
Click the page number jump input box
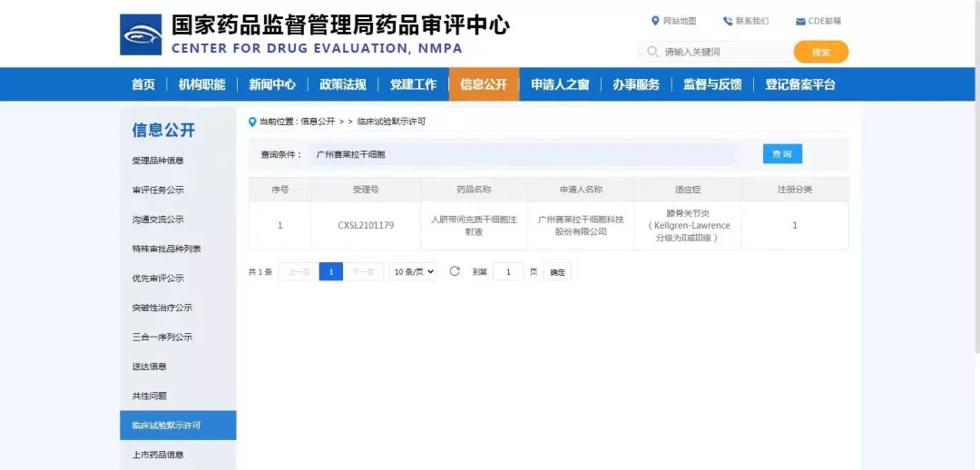(x=507, y=271)
